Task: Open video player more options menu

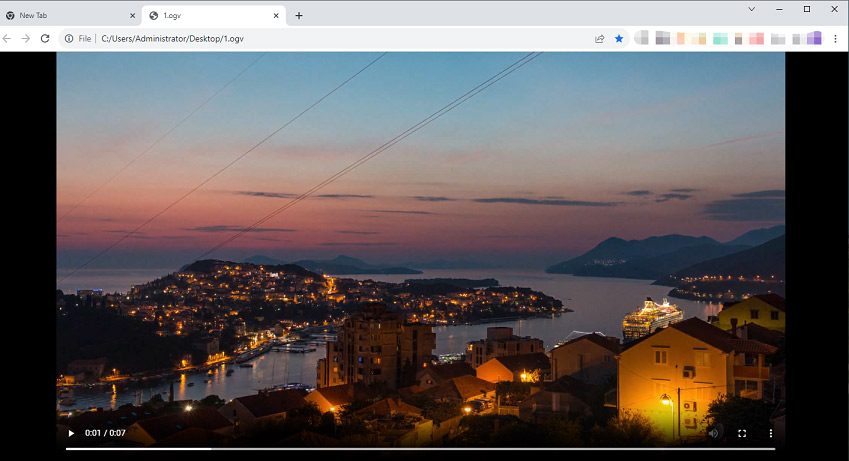Action: pos(770,433)
